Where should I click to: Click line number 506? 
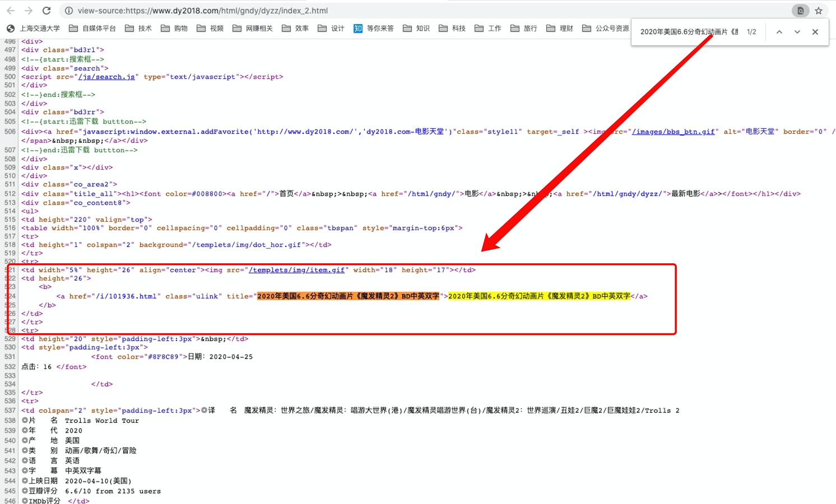(x=10, y=132)
